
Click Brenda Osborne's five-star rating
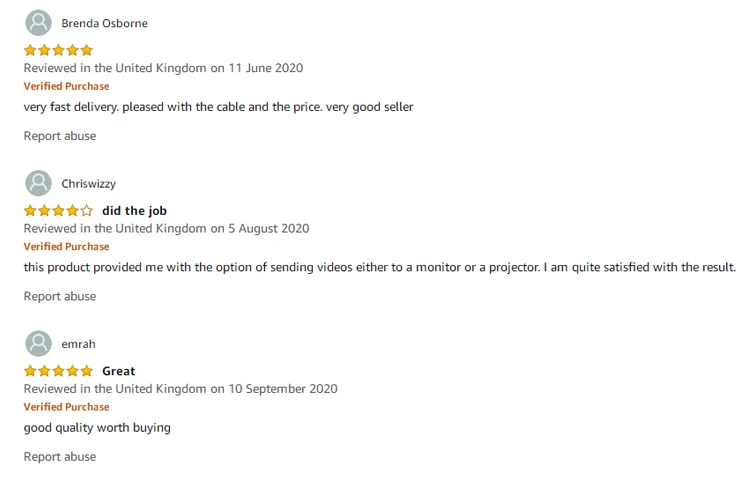(x=58, y=50)
